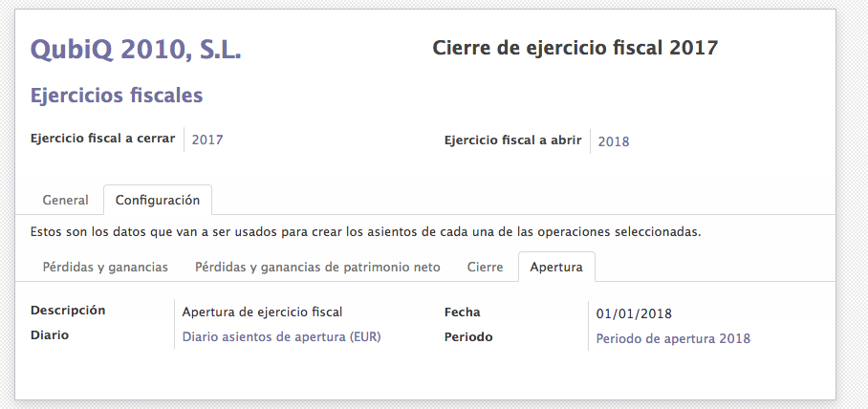Click the Fecha field label

(x=463, y=312)
